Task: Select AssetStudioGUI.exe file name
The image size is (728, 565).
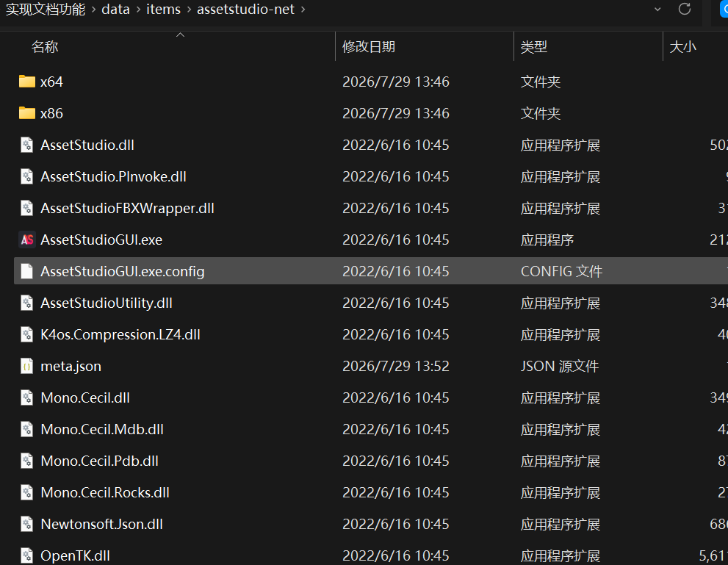Action: point(101,240)
